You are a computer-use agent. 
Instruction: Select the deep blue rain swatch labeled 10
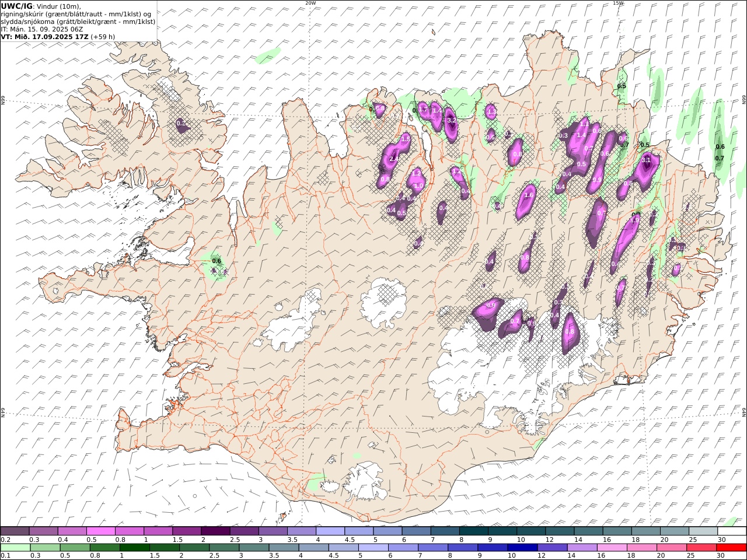522,548
